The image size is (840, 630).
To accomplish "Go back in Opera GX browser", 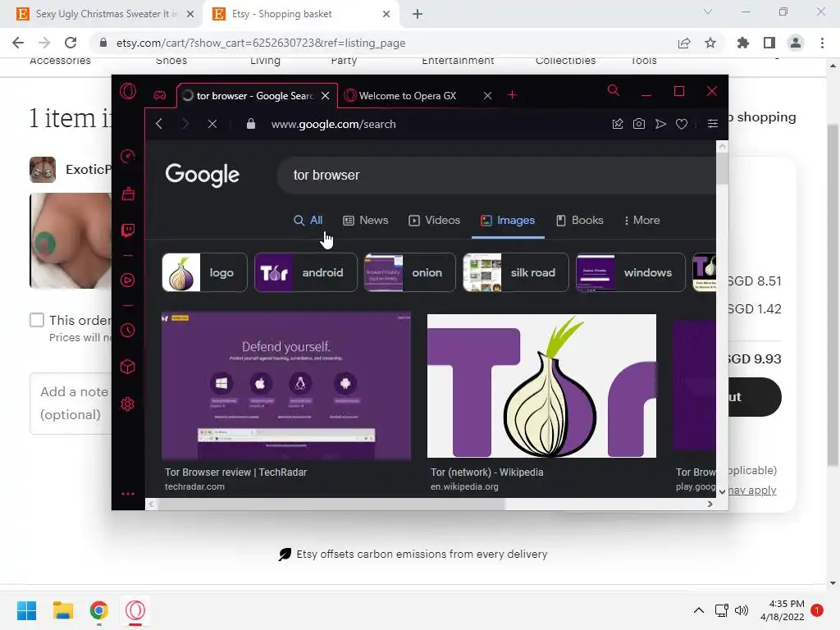I will coord(159,125).
